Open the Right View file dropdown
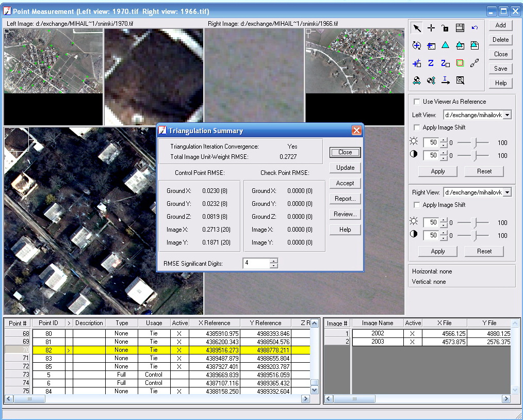Screen dimensions: 523x420 (507, 192)
